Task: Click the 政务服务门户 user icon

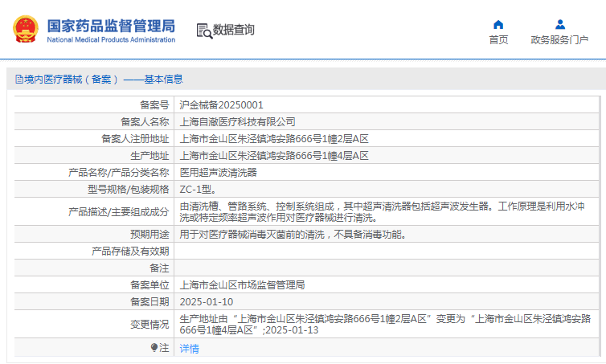Action: point(560,25)
